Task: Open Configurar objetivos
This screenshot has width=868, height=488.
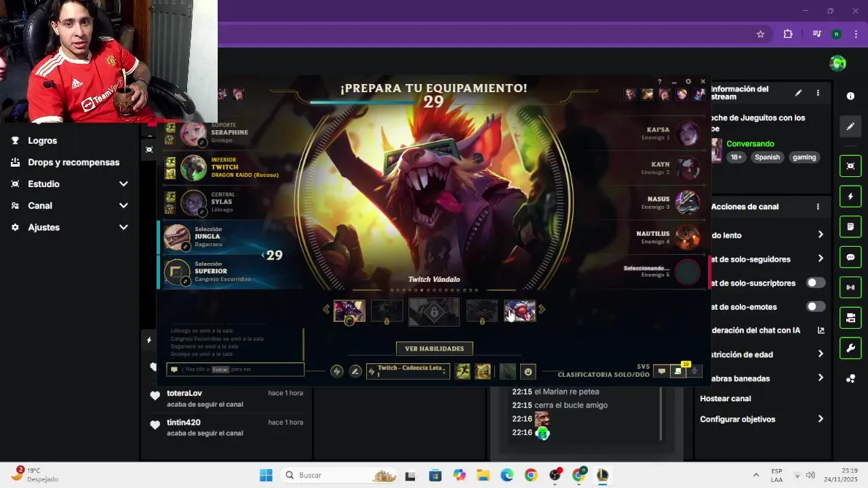Action: click(737, 419)
